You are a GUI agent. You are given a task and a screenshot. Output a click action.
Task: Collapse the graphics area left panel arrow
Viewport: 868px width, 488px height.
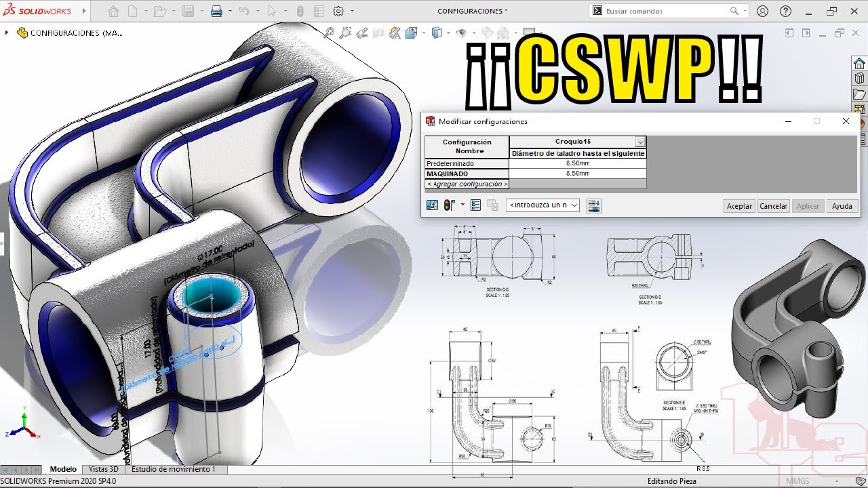pos(789,33)
